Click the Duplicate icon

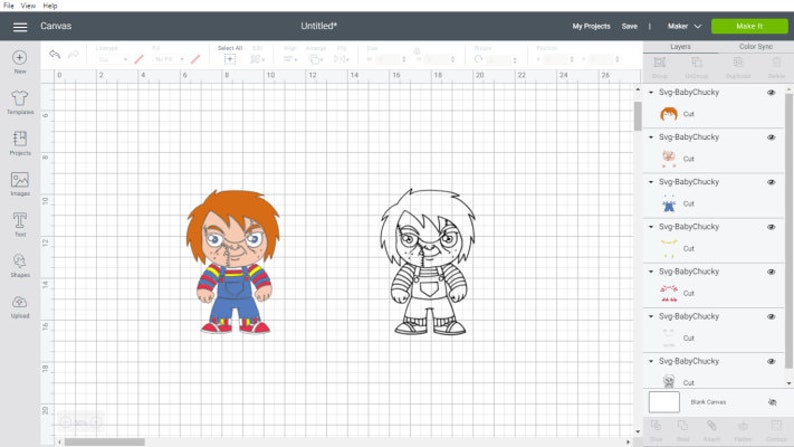coord(738,63)
